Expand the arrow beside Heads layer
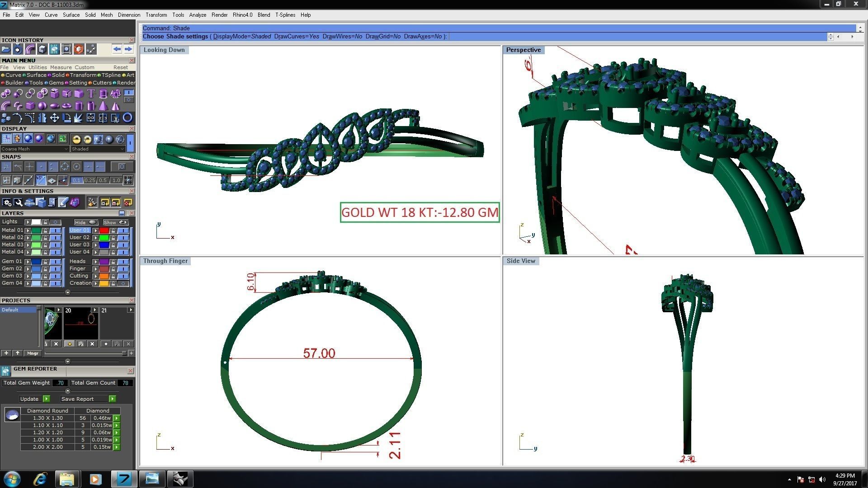The width and height of the screenshot is (868, 488). click(x=95, y=262)
